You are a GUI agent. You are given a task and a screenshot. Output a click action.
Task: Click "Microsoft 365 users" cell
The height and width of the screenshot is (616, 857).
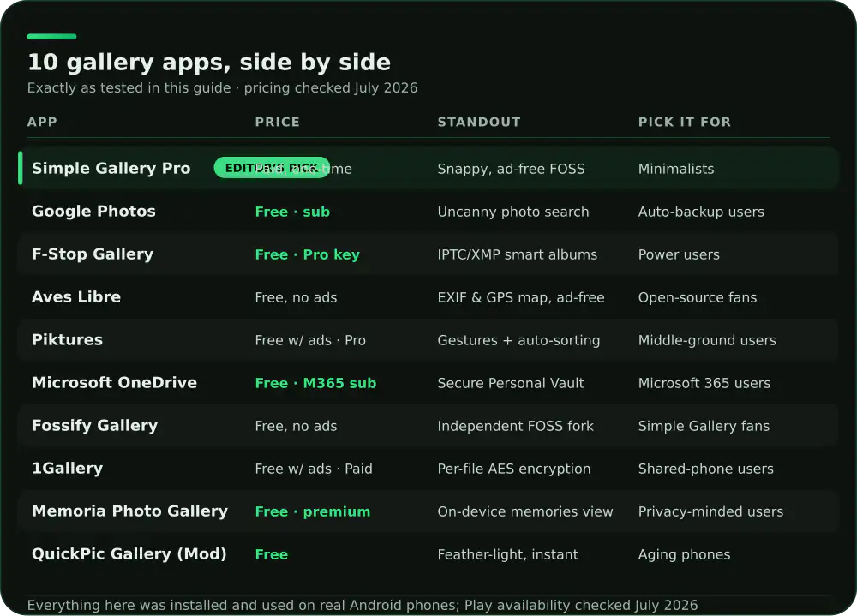[704, 383]
